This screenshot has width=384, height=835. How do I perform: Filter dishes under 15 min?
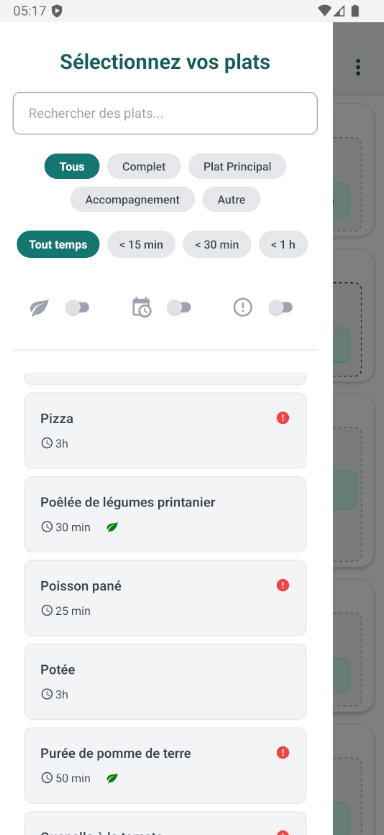[141, 244]
